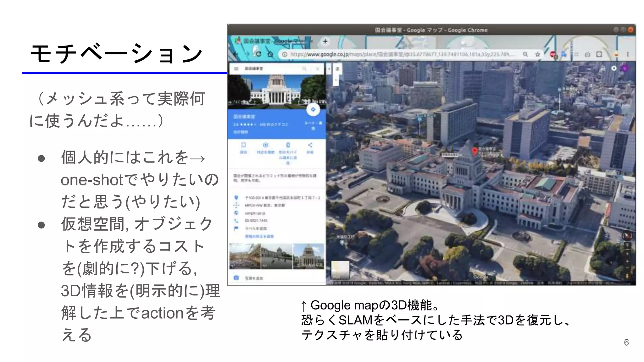The image size is (644, 362).
Task: Click the search magnifier in Maps searchbox
Action: (x=304, y=69)
